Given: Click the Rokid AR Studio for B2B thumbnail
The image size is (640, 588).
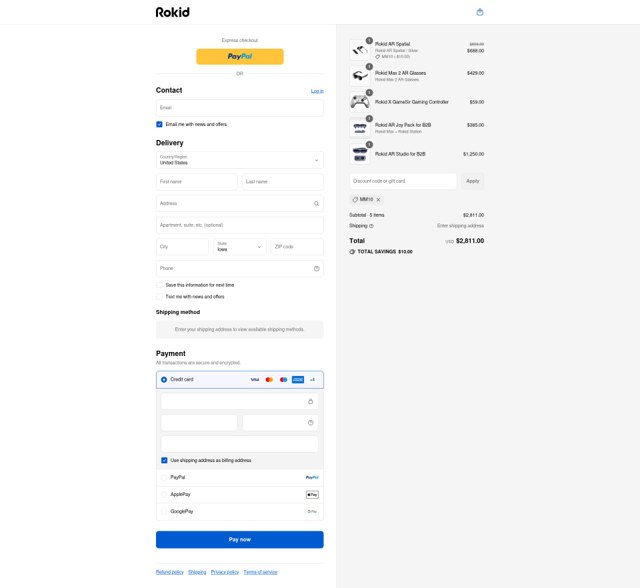Looking at the screenshot, I should pyautogui.click(x=360, y=154).
